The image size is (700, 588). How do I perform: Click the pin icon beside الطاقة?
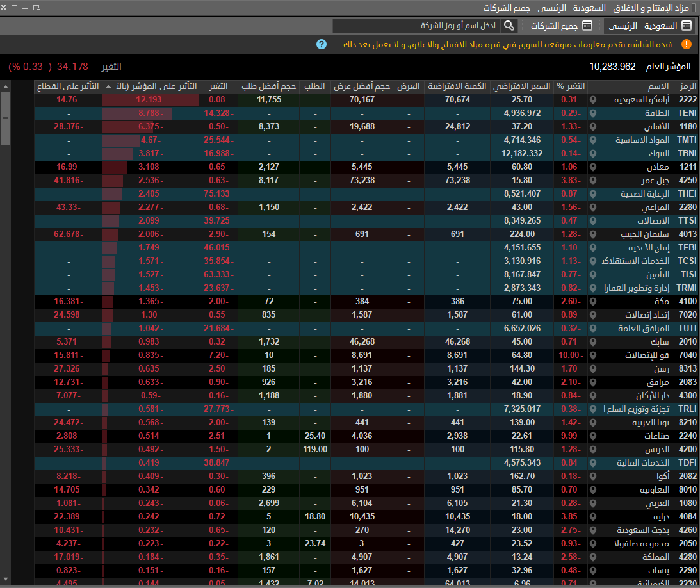[593, 113]
